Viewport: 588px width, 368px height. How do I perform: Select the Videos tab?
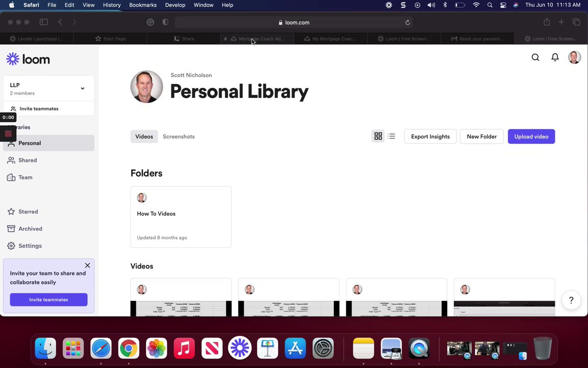pos(144,136)
